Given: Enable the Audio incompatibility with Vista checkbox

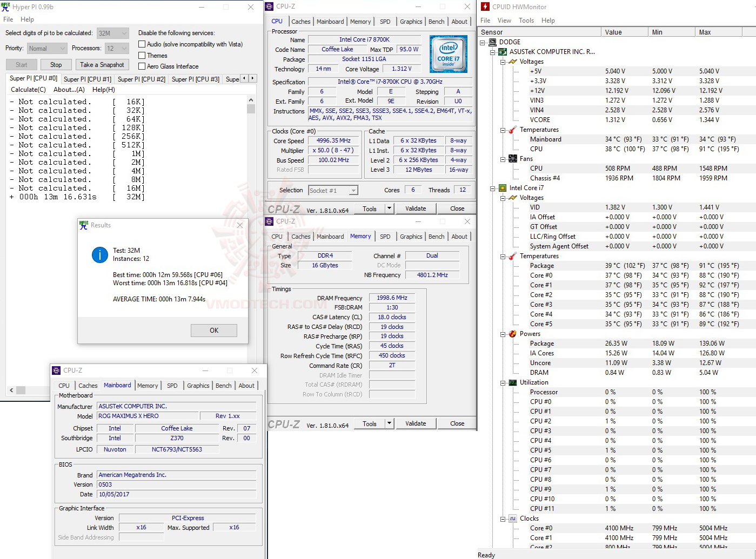Looking at the screenshot, I should click(x=142, y=44).
